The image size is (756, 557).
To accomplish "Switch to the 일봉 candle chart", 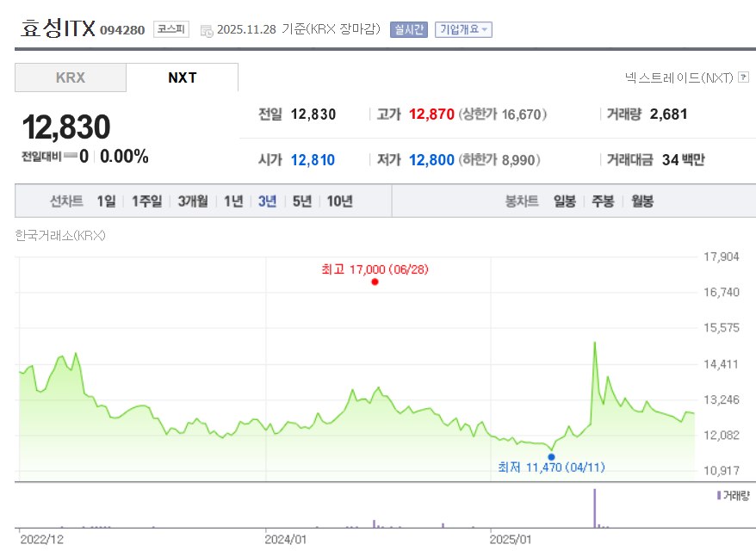I will 565,201.
